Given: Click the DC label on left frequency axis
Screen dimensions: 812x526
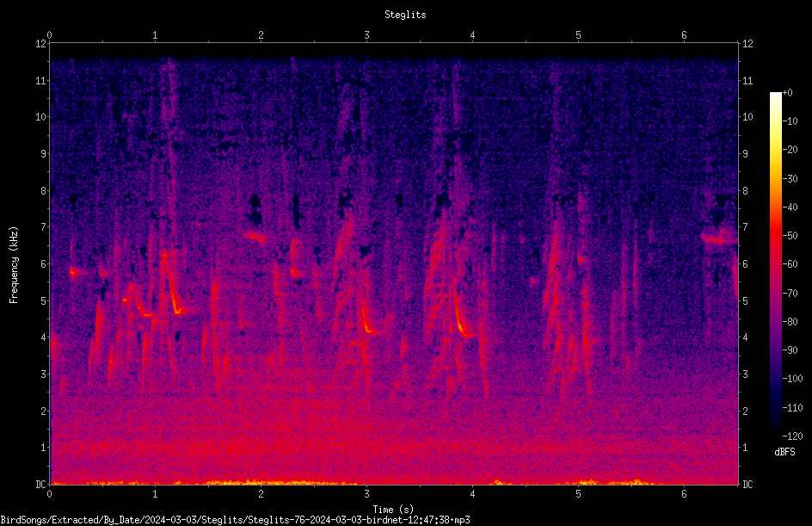Looking at the screenshot, I should [41, 485].
